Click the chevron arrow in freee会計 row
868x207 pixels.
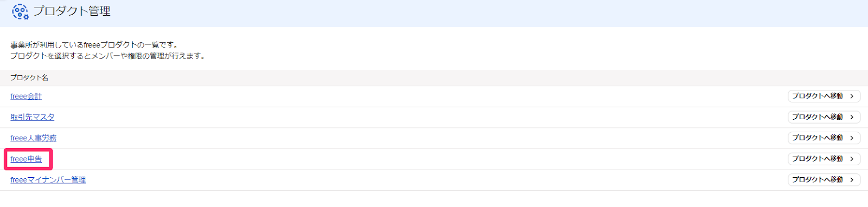click(x=852, y=96)
